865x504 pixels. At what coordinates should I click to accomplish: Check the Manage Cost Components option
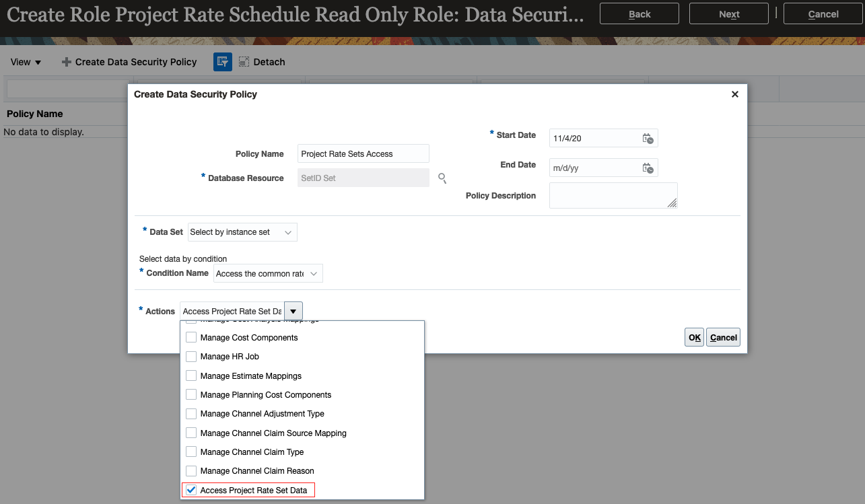pos(191,338)
